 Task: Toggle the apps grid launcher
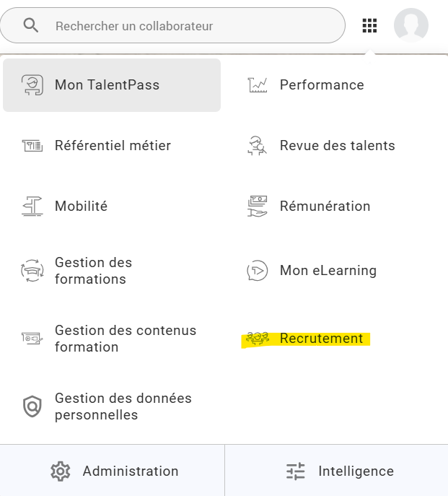tap(369, 26)
